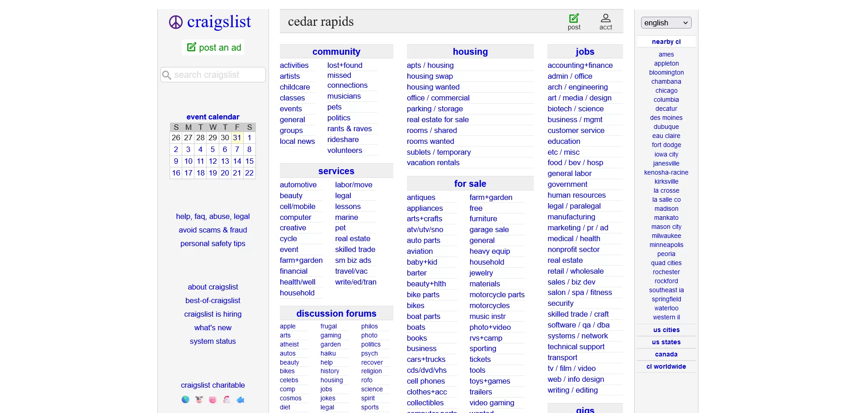
Task: Open the discussion forums section header
Action: (336, 313)
